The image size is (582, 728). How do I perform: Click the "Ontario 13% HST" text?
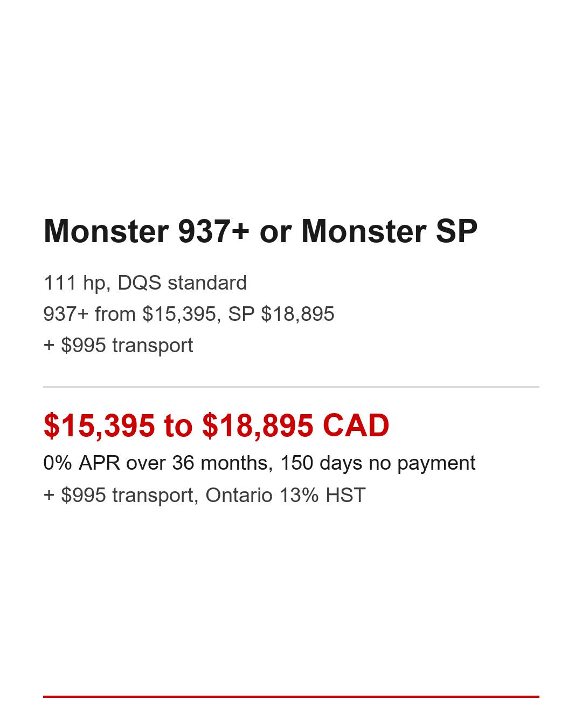[286, 495]
